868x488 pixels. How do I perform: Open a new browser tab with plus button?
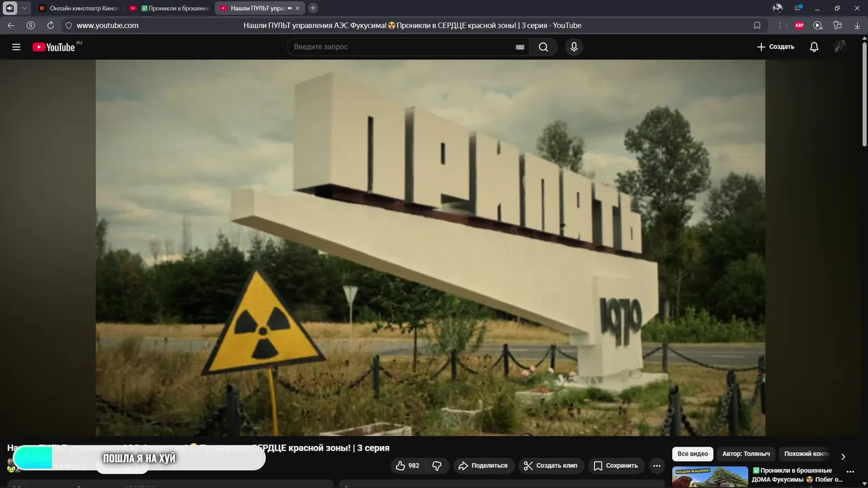[x=313, y=8]
